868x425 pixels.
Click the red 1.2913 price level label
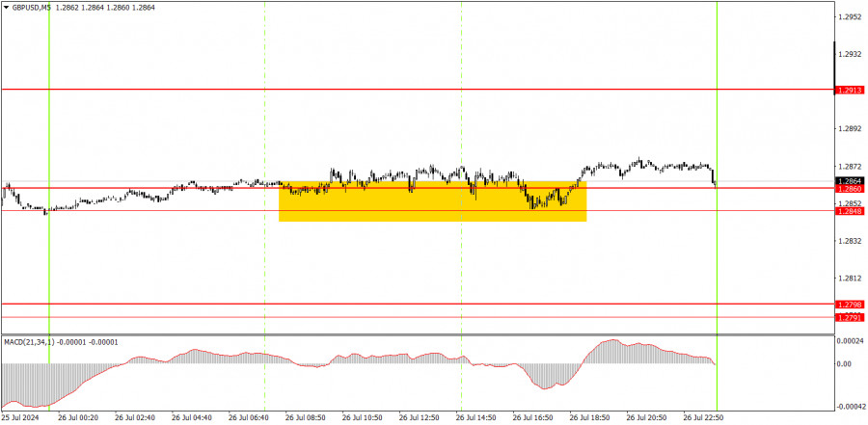coord(851,90)
